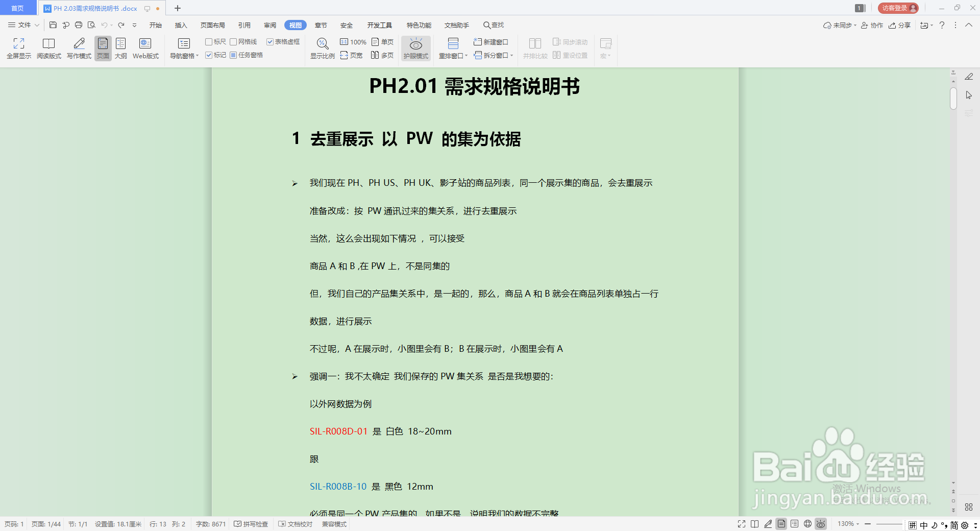Switch to full screen display mode
Image resolution: width=980 pixels, height=531 pixels.
click(x=18, y=48)
